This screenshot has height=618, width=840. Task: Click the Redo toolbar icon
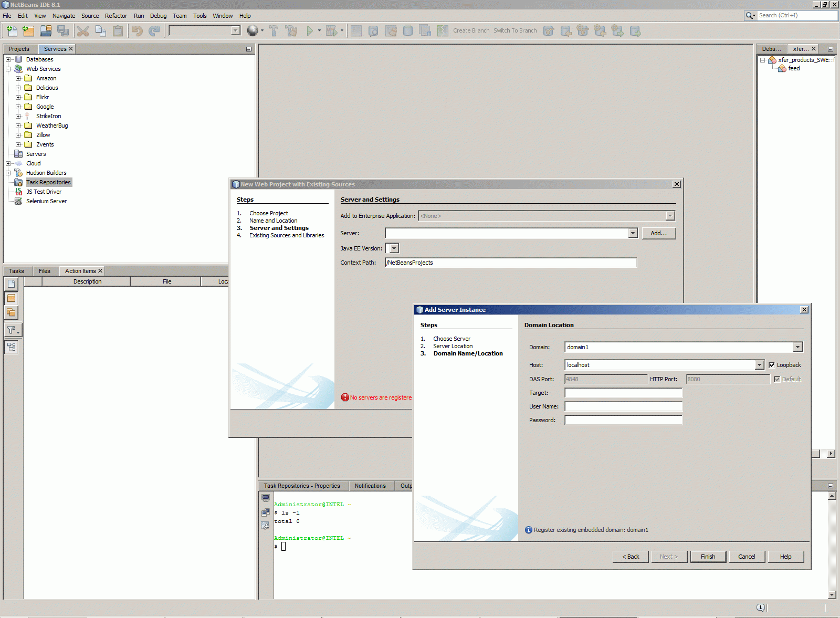[154, 31]
